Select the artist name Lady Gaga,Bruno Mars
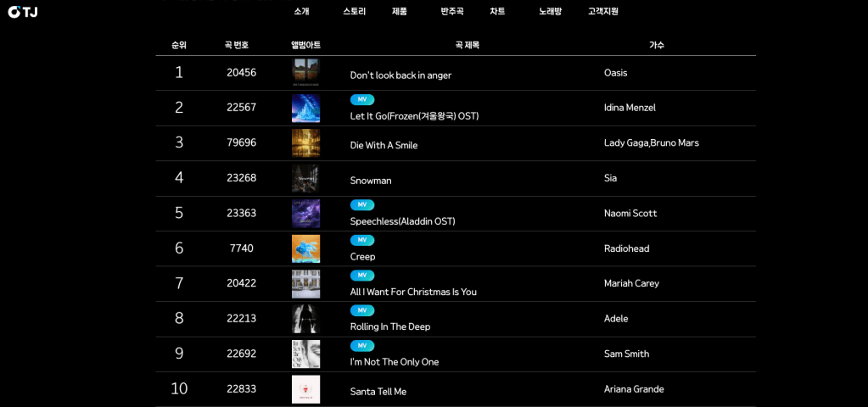Image resolution: width=868 pixels, height=407 pixels. coord(651,143)
